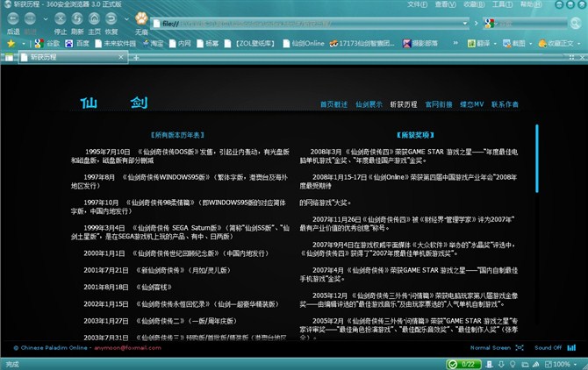Click the 收藏正文 tool
The height and width of the screenshot is (370, 588).
pyautogui.click(x=556, y=44)
